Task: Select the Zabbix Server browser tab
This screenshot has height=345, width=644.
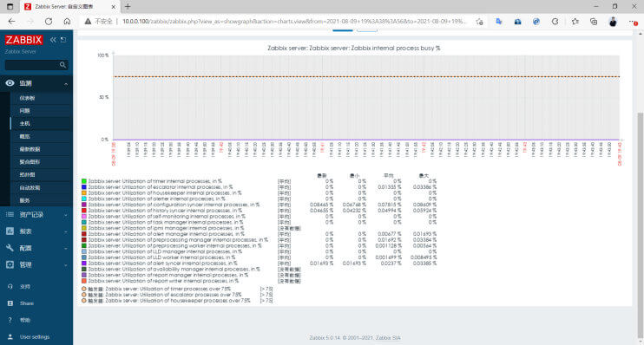Action: (x=69, y=7)
